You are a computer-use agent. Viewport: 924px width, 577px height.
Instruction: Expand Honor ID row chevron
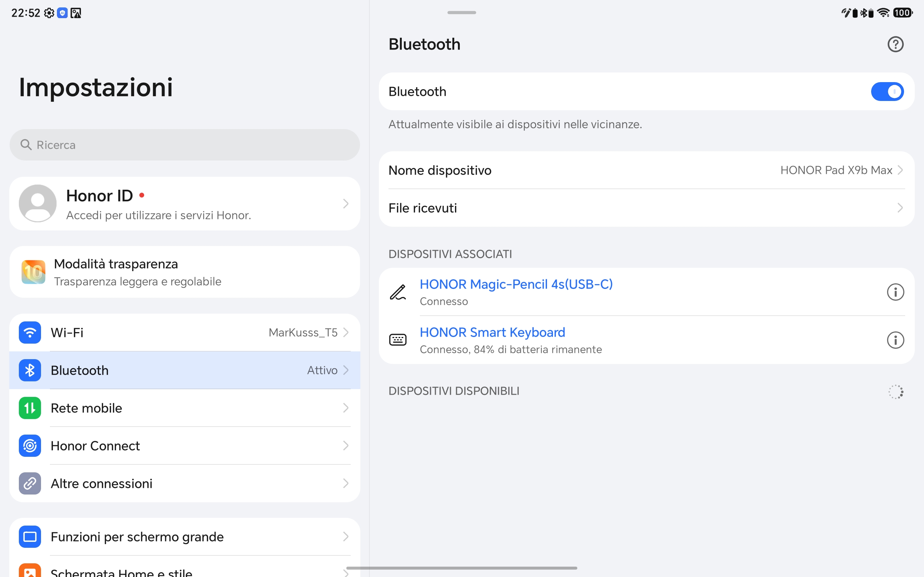346,203
